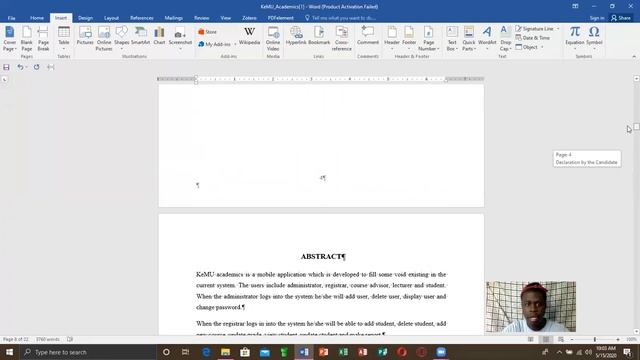The width and height of the screenshot is (640, 360).
Task: Insert an Online Video
Action: tap(273, 39)
